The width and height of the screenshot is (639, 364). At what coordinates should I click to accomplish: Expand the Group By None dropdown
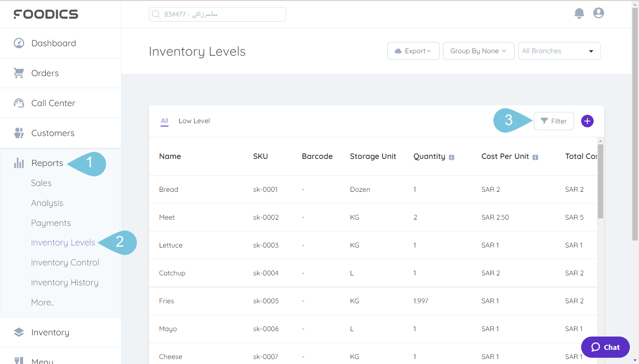point(478,51)
